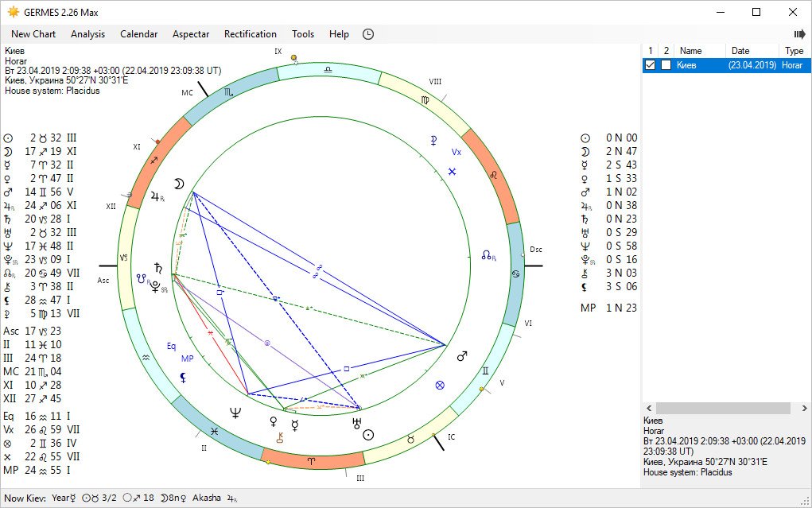Select the Neptune trident glyph in the chart
This screenshot has height=508, width=812.
[x=235, y=413]
